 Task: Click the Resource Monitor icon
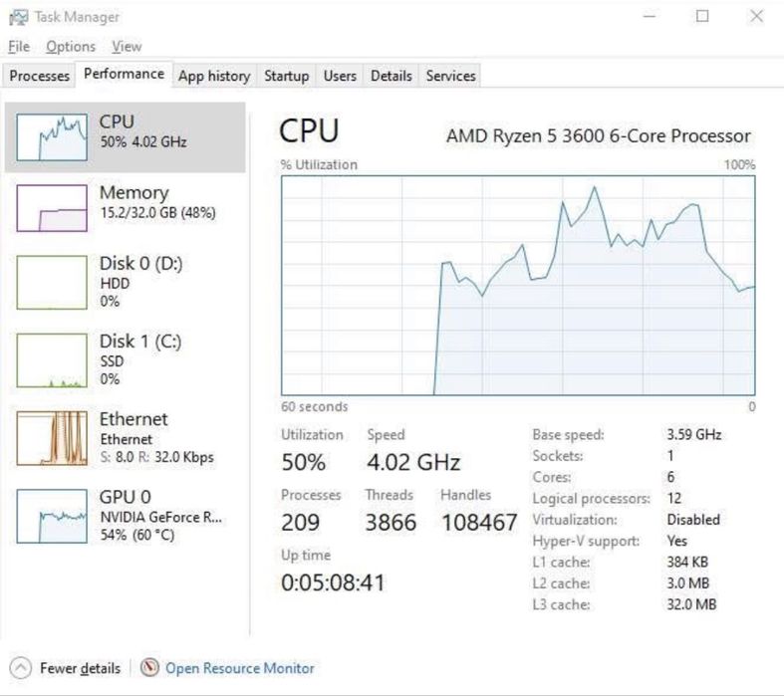pyautogui.click(x=151, y=668)
